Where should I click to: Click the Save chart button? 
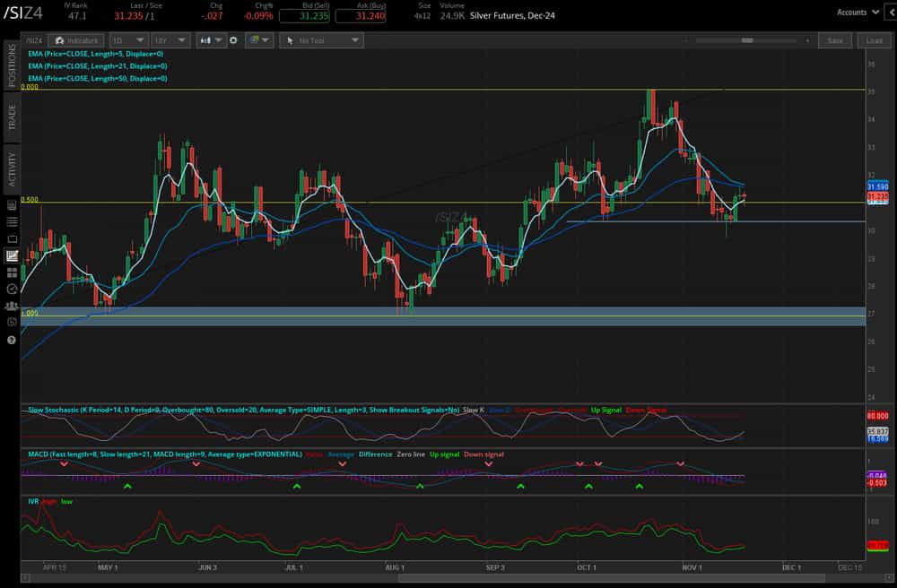[x=834, y=39]
